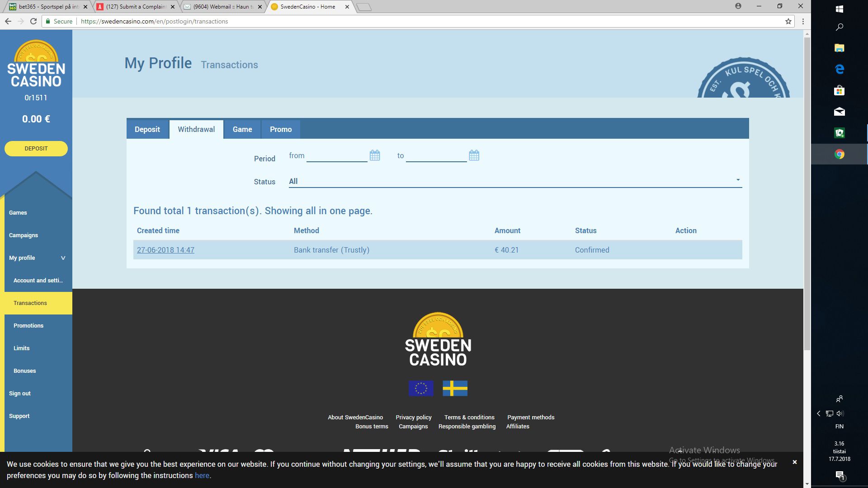Dismiss the cookie notice with the X
The image size is (868, 488).
[794, 462]
